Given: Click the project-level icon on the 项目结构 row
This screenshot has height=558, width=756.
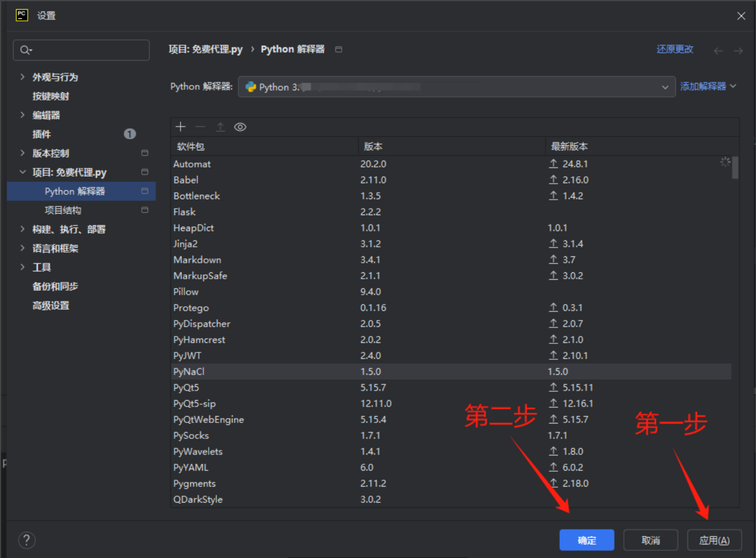Looking at the screenshot, I should pyautogui.click(x=145, y=210).
